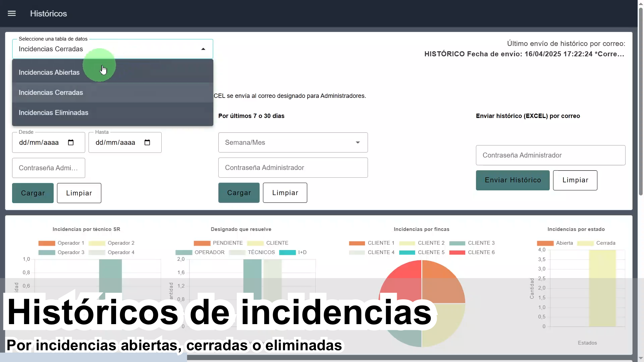The width and height of the screenshot is (644, 362).
Task: Toggle PENDIENTE legend color box
Action: pos(202,243)
